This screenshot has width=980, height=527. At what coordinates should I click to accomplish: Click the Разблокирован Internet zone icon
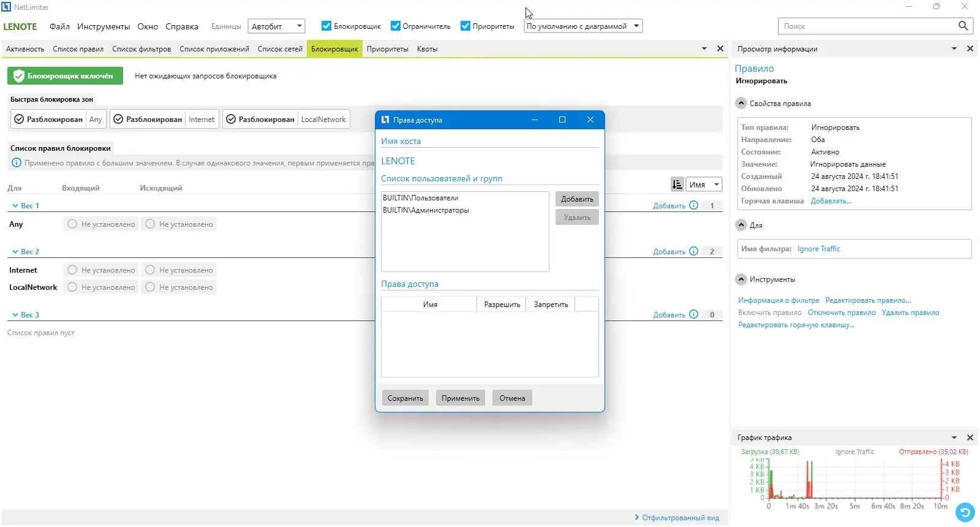point(118,119)
